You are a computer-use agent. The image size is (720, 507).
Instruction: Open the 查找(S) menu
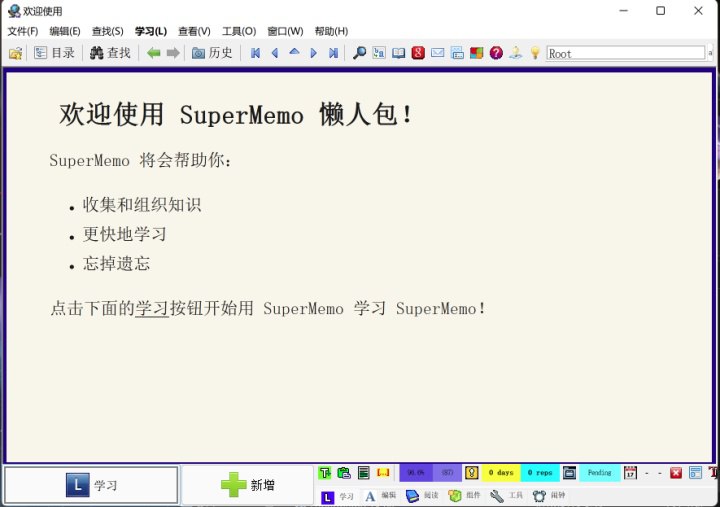(x=107, y=31)
